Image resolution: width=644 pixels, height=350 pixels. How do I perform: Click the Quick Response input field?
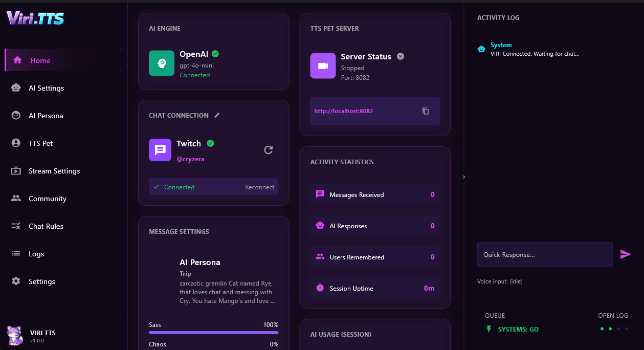coord(544,254)
